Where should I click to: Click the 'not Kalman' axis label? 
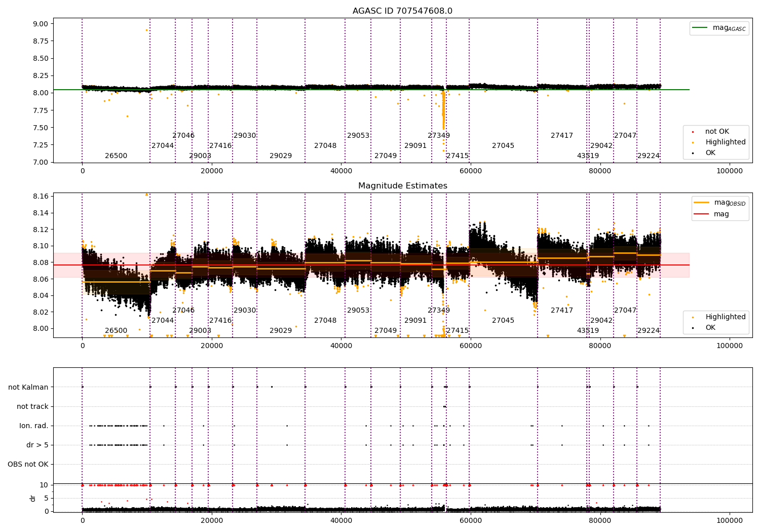point(28,388)
